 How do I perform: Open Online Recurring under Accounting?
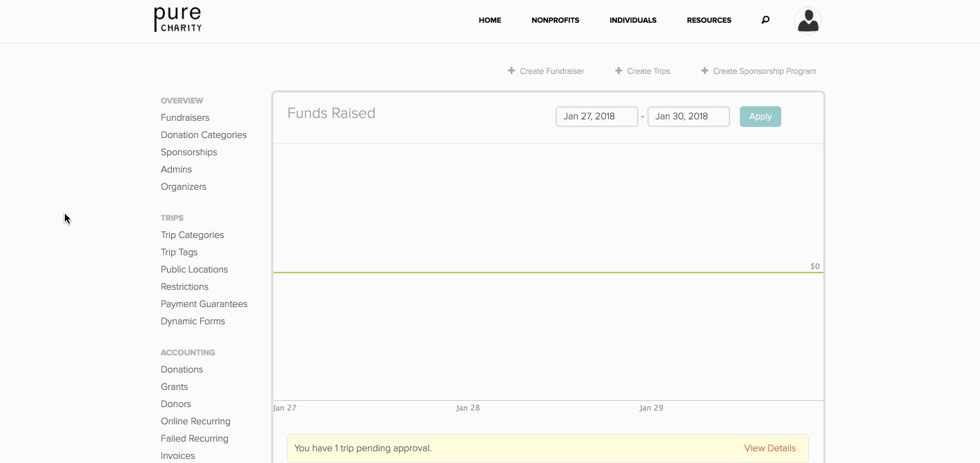(196, 421)
